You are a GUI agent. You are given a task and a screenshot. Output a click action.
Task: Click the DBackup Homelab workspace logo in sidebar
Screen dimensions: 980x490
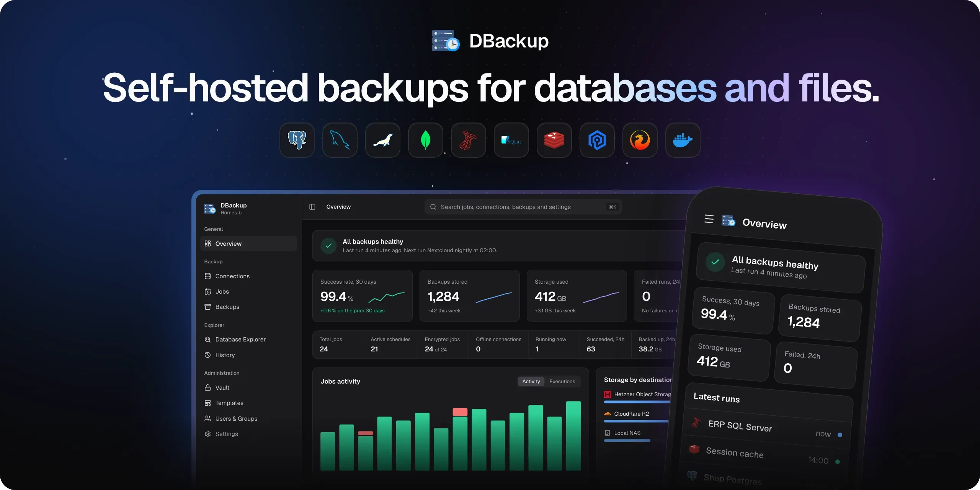coord(210,209)
